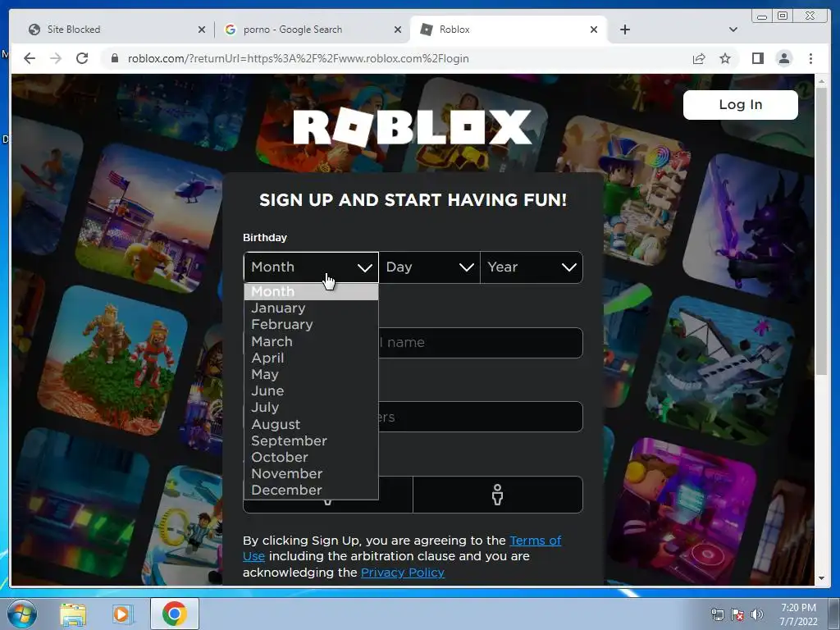Click the airplane wreck game thumbnail
The image size is (840, 630).
coord(720,370)
